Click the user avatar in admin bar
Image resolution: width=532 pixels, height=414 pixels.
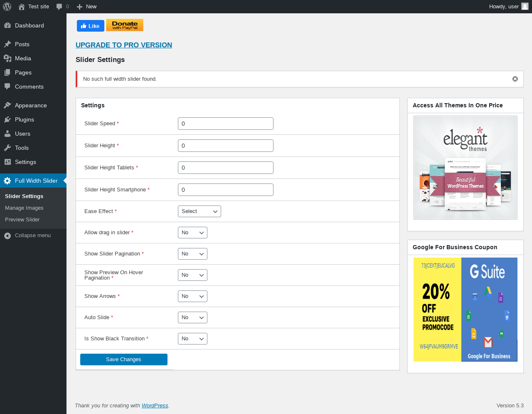point(525,6)
